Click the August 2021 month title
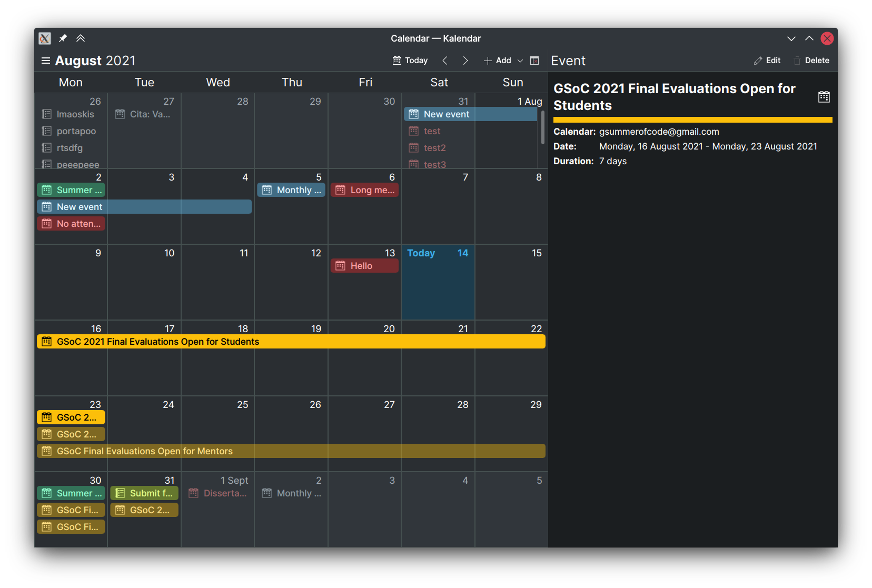Viewport: 872px width, 588px height. [95, 61]
